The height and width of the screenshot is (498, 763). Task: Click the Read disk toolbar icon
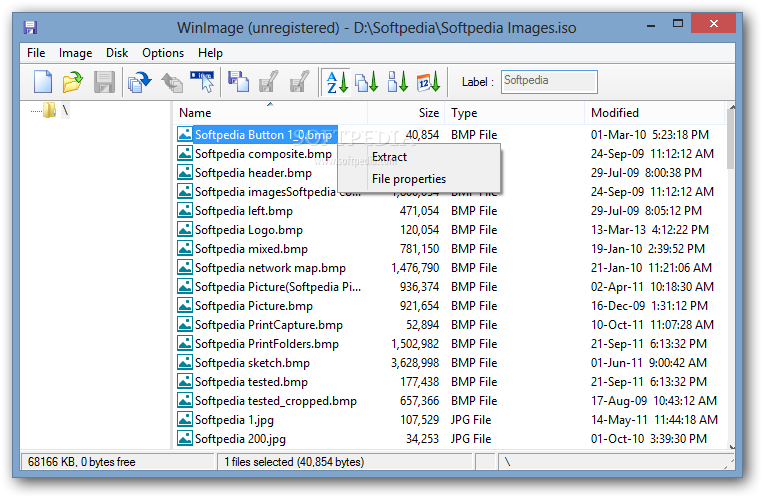[139, 81]
